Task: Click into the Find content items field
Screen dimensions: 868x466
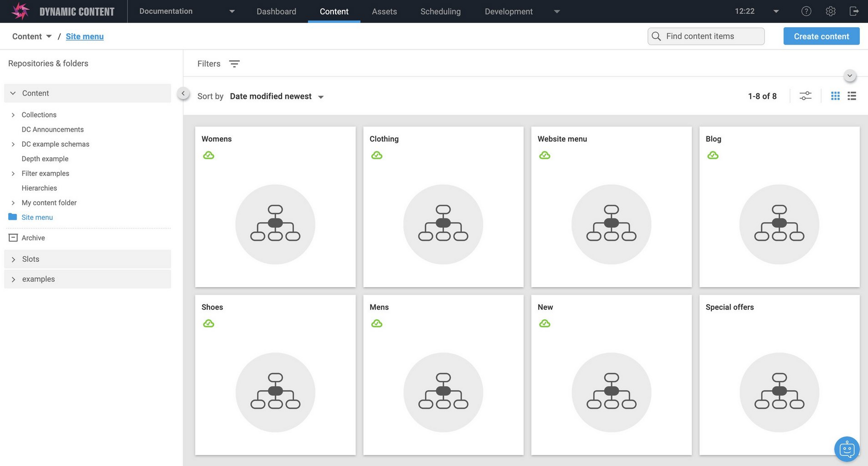Action: [x=705, y=36]
